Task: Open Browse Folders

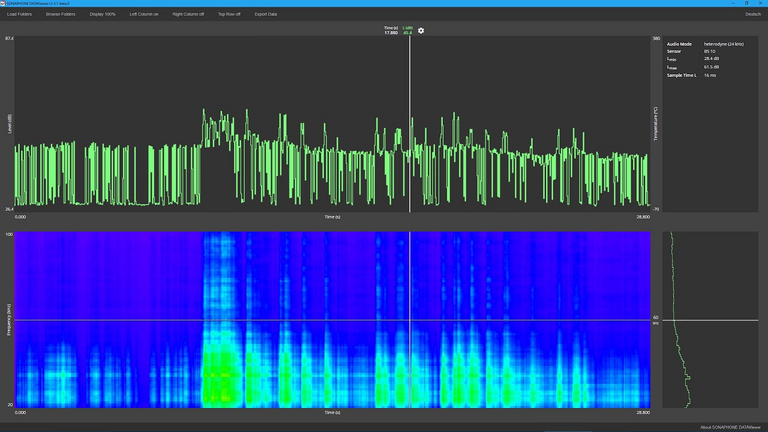Action: (x=60, y=14)
